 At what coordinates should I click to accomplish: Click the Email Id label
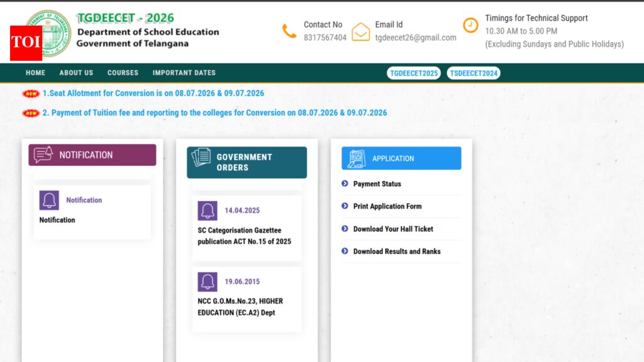(x=389, y=25)
